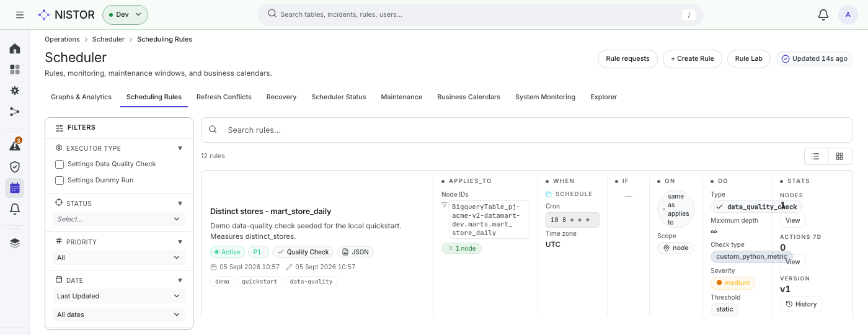Open incidents warning icon with badge
The height and width of the screenshot is (335, 868).
coord(15,146)
